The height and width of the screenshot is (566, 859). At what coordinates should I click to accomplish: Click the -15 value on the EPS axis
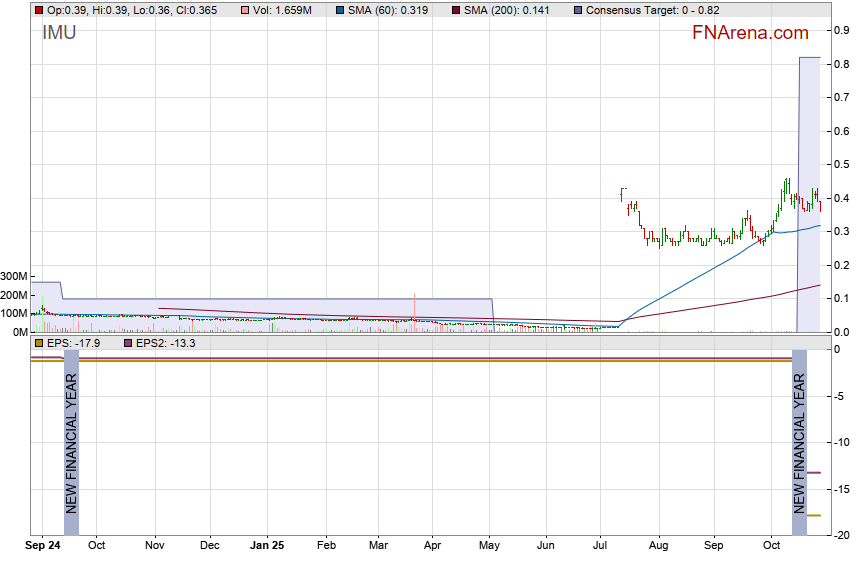click(x=842, y=489)
